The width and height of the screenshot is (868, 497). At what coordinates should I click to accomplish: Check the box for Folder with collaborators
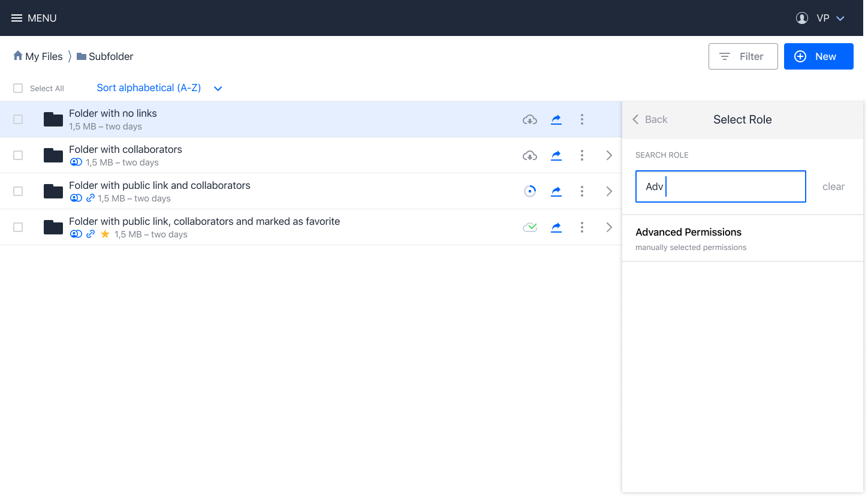click(18, 155)
